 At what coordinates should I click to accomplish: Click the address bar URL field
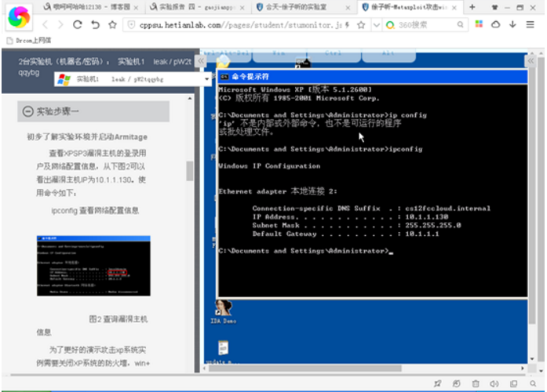click(x=241, y=25)
